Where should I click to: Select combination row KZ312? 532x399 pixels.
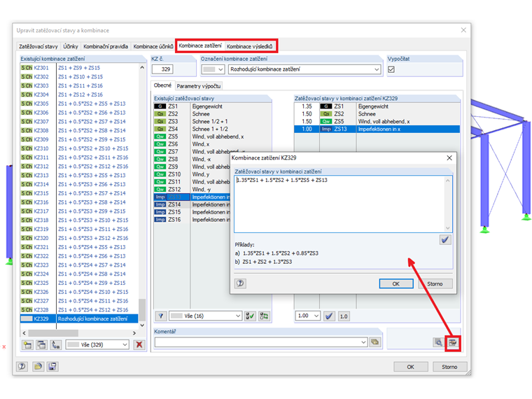pyautogui.click(x=79, y=167)
